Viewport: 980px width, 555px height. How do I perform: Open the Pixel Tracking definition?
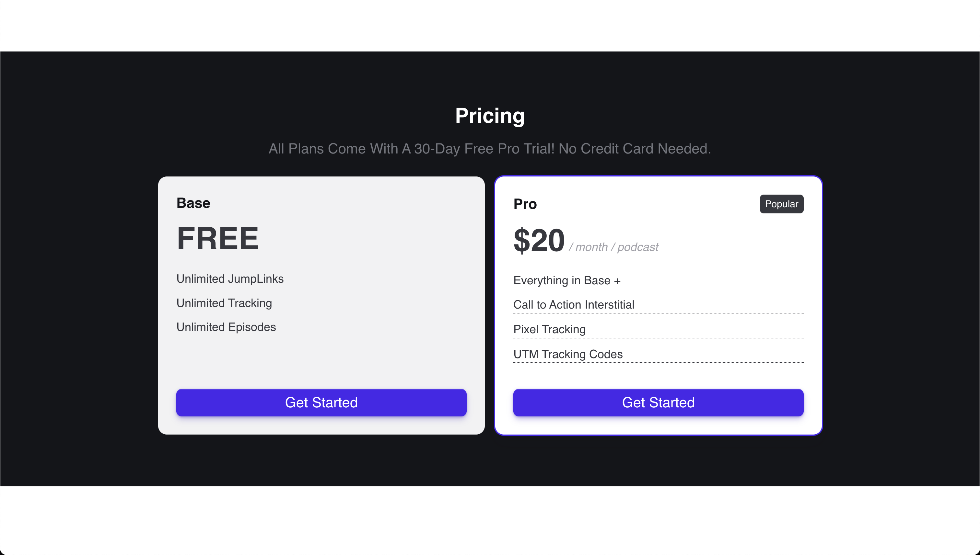549,329
